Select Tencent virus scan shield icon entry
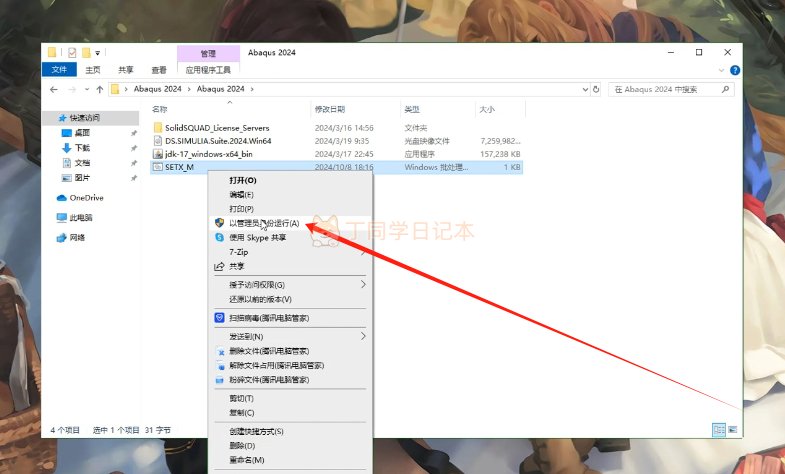The height and width of the screenshot is (474, 785). (220, 318)
